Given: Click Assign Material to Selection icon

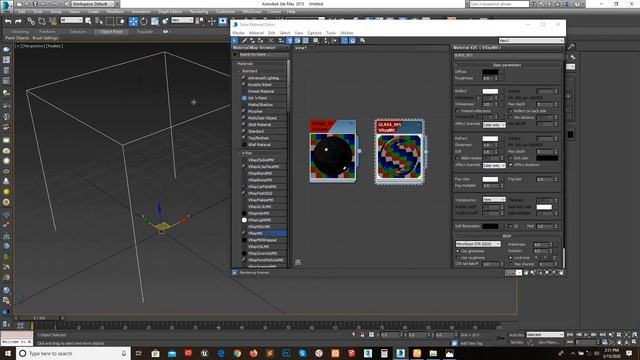Looking at the screenshot, I should [260, 40].
